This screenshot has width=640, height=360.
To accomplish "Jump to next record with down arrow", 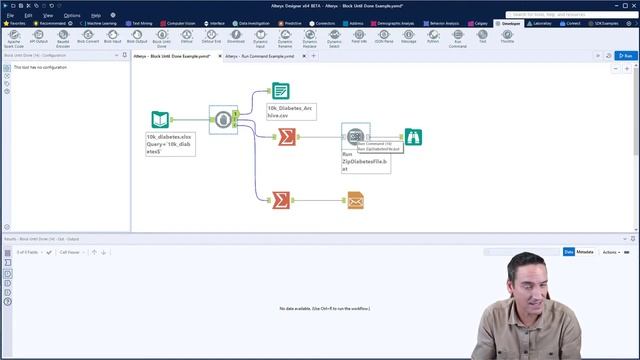I will click(x=104, y=252).
